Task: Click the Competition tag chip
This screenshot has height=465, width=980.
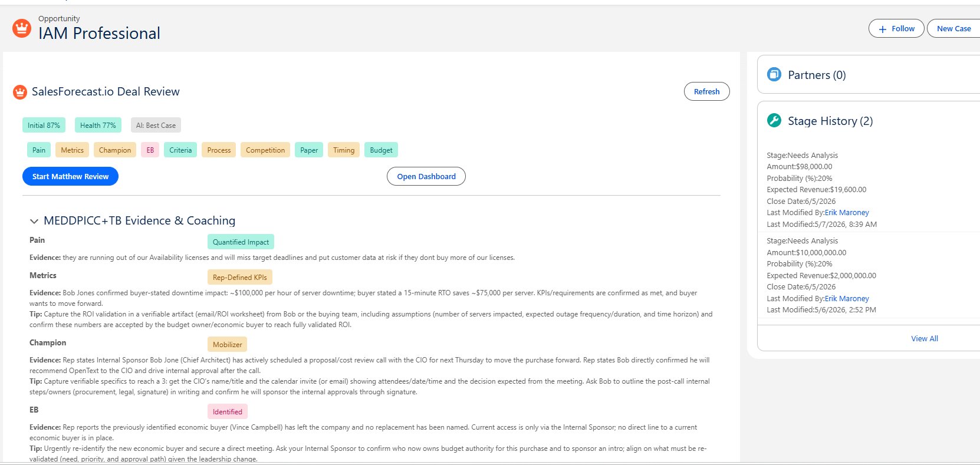Action: 265,150
